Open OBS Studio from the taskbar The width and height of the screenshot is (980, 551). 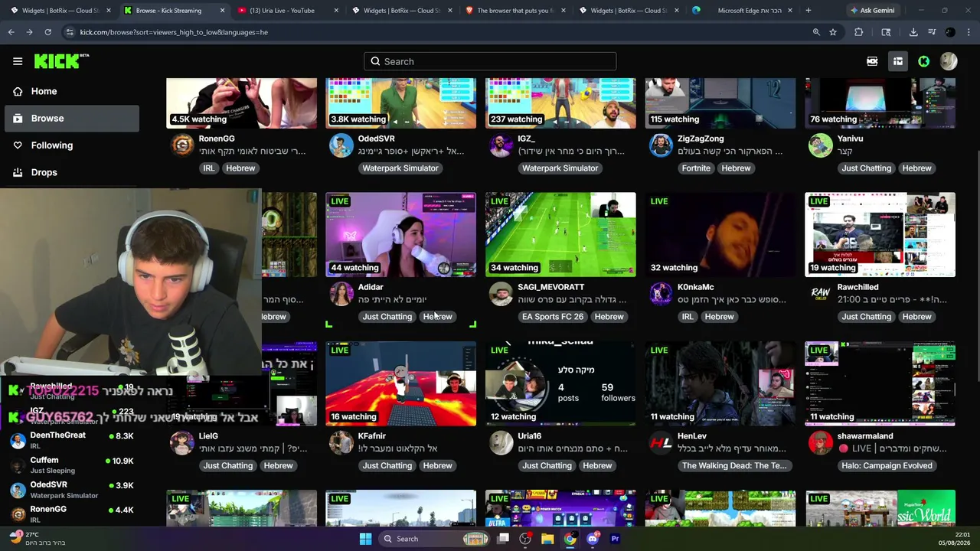[525, 539]
